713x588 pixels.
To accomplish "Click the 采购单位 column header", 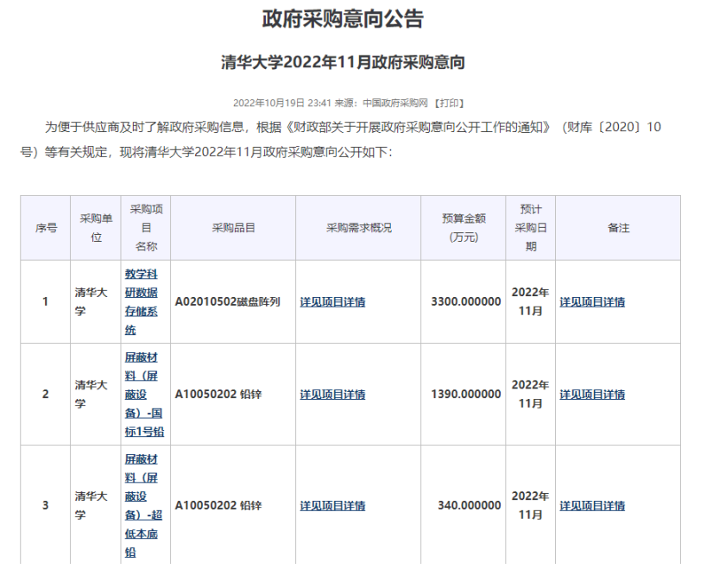I will tap(96, 228).
